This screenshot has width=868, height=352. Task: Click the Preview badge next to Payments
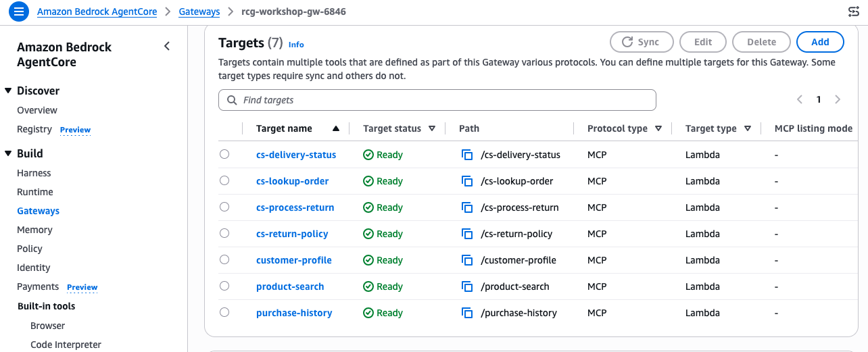[82, 287]
